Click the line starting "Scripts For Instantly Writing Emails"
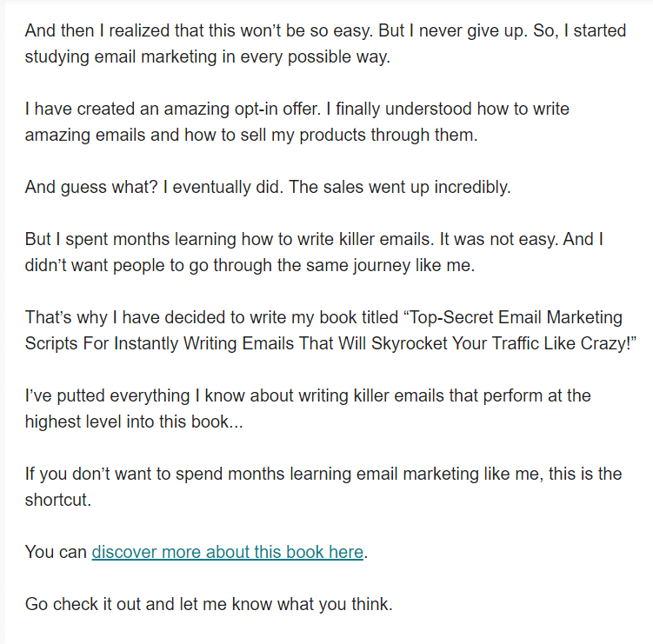The image size is (653, 644). (174, 344)
